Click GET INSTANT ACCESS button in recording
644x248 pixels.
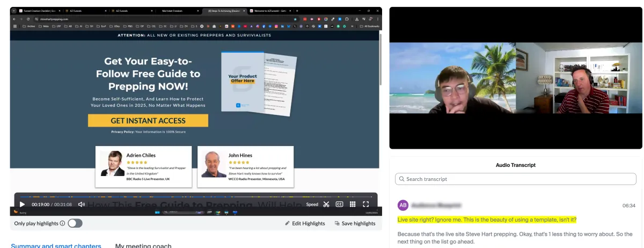(x=148, y=121)
